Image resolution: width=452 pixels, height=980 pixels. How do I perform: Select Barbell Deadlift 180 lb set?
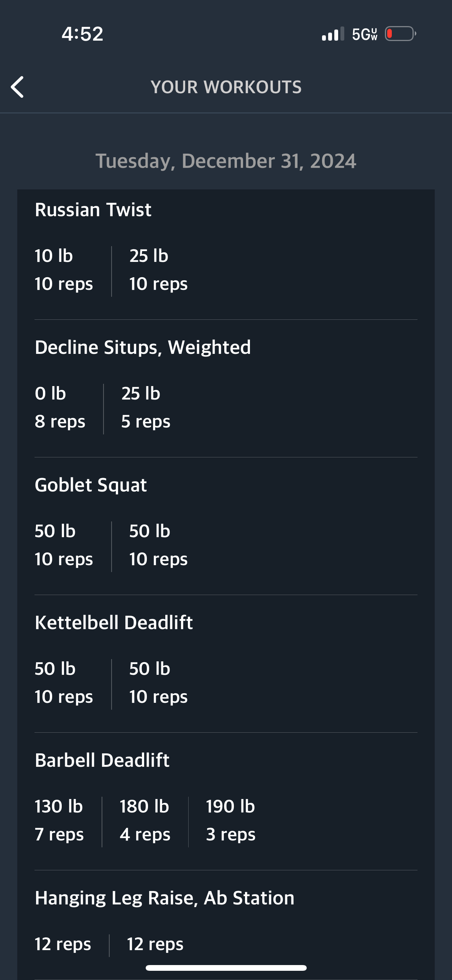tap(145, 820)
